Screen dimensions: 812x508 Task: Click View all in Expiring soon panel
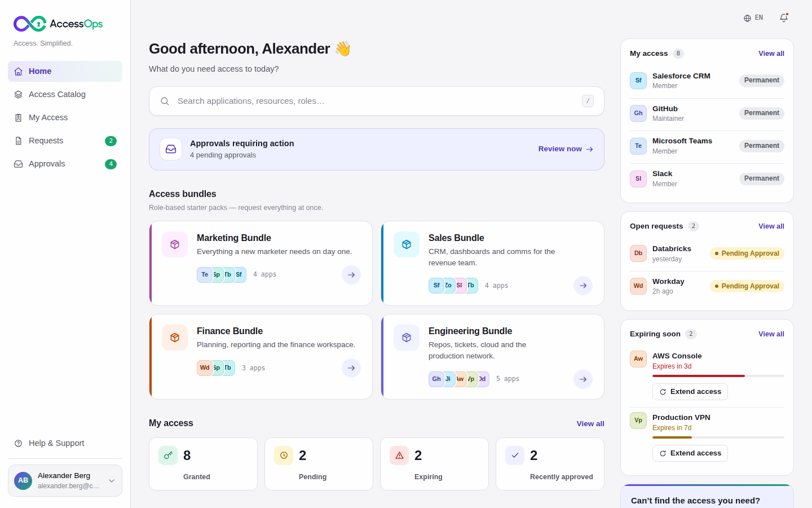pos(771,334)
